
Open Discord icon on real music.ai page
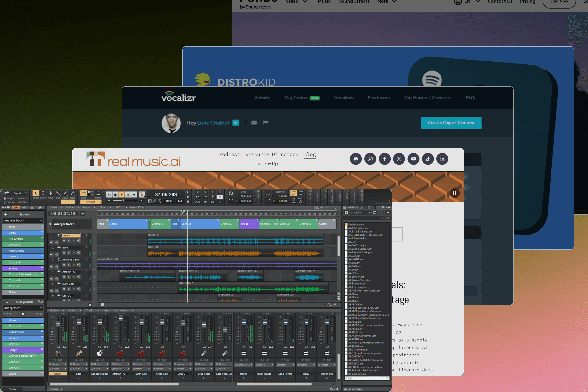coord(355,159)
